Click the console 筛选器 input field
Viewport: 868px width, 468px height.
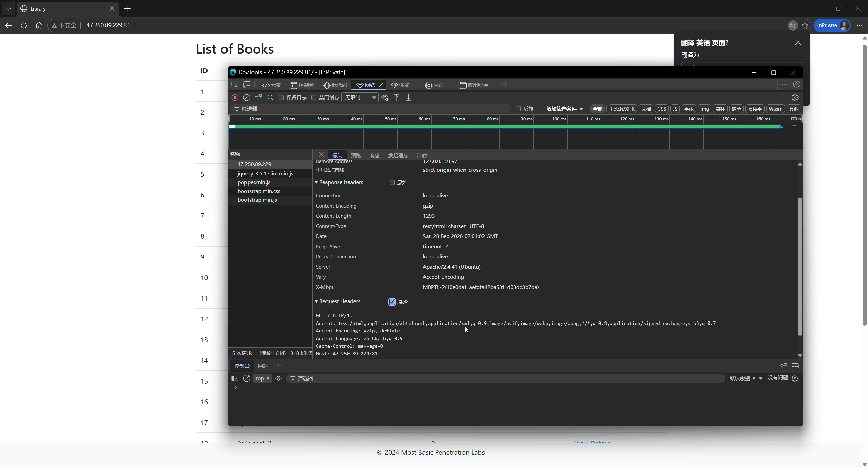[x=509, y=378]
